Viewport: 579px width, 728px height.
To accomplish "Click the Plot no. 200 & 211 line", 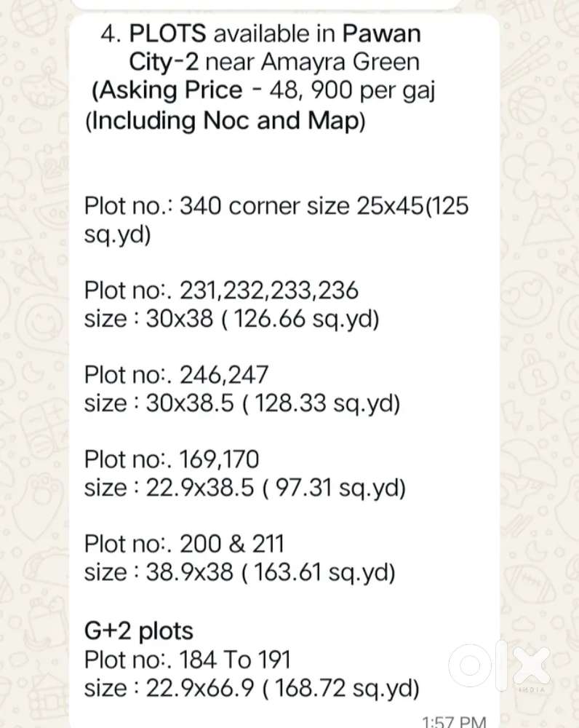I will click(x=184, y=543).
